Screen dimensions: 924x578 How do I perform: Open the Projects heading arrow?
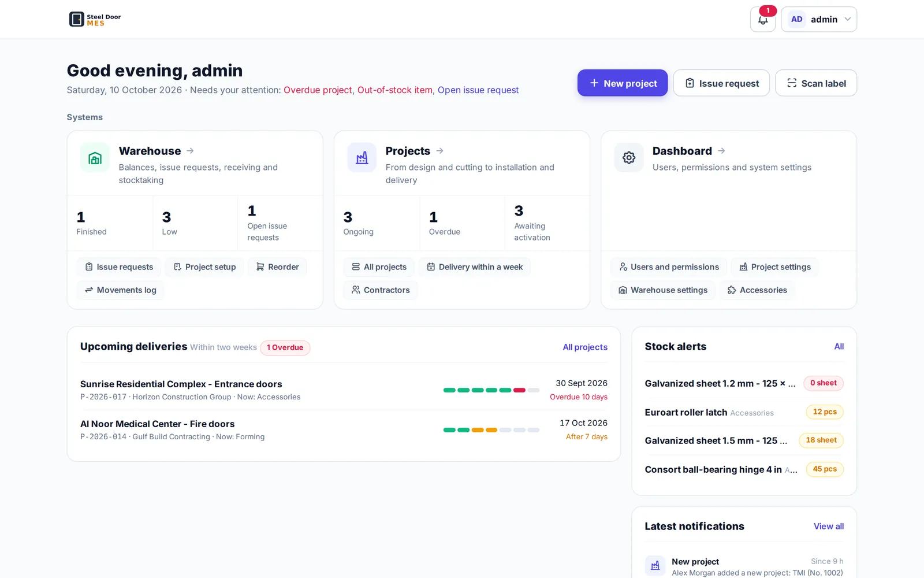point(439,151)
